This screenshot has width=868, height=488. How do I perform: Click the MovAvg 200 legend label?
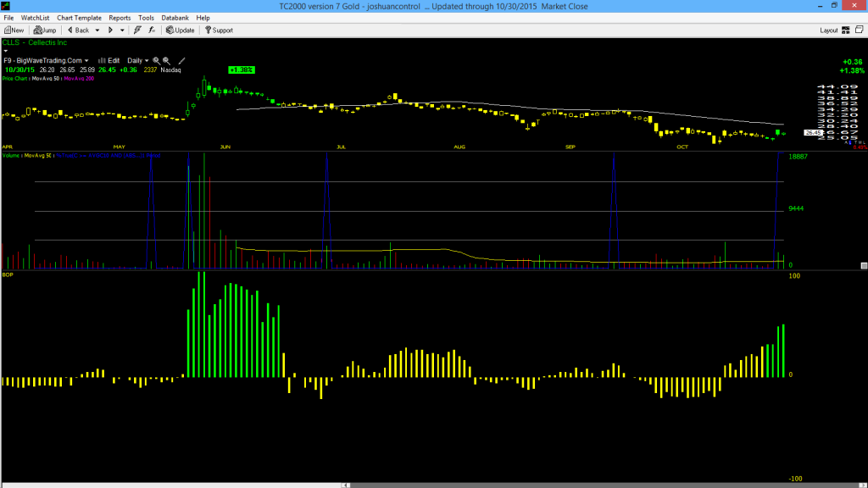[x=79, y=79]
